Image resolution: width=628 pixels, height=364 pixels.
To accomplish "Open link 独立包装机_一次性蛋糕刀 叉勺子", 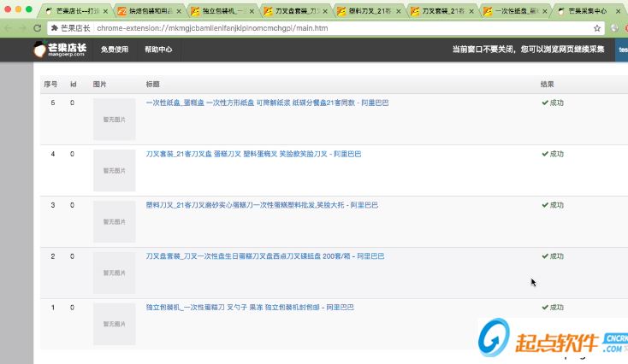I will click(250, 308).
